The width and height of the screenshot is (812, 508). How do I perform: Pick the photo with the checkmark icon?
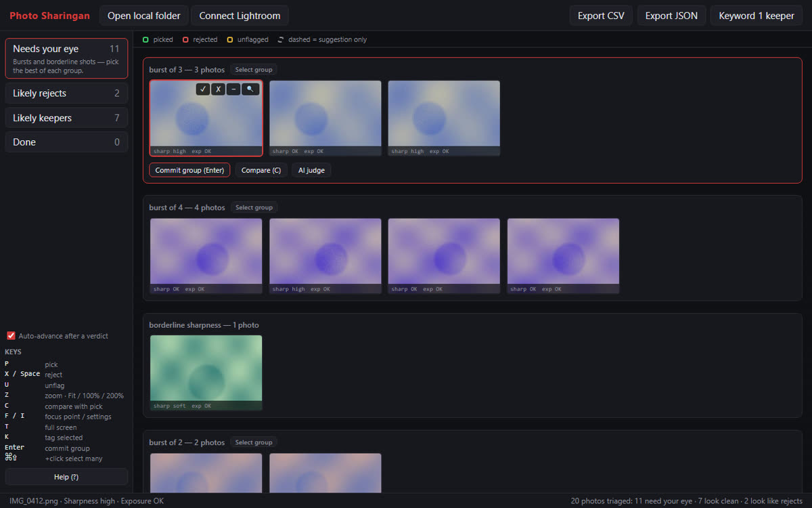tap(203, 89)
